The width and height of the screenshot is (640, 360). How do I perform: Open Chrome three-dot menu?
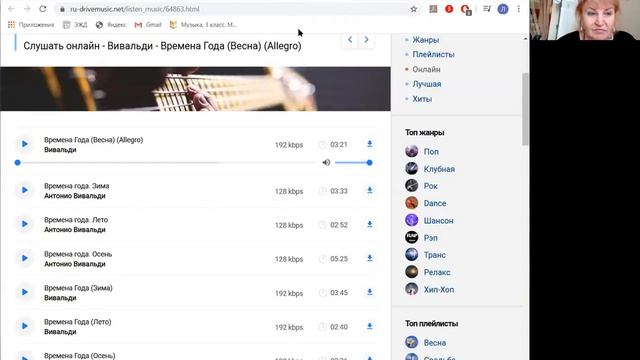tap(518, 9)
